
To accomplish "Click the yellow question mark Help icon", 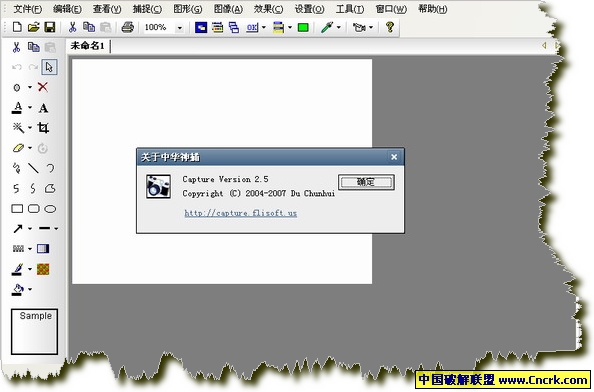I will click(x=390, y=27).
